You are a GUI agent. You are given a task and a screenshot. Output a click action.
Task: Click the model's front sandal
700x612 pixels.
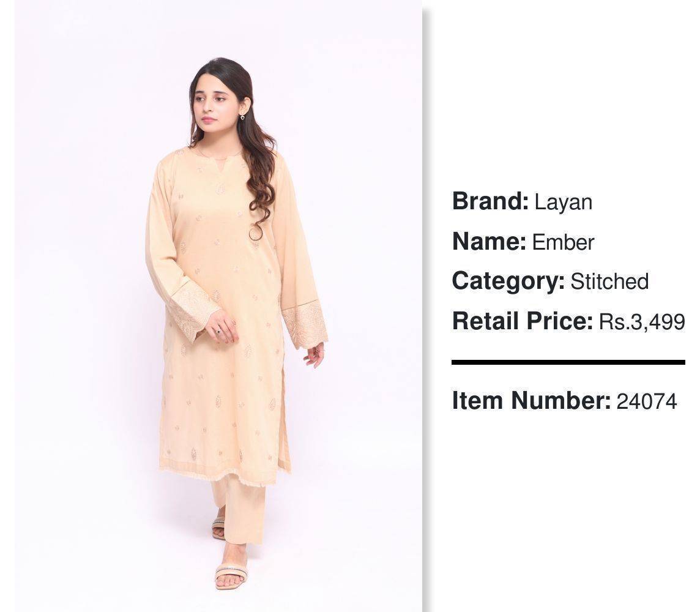click(x=231, y=576)
